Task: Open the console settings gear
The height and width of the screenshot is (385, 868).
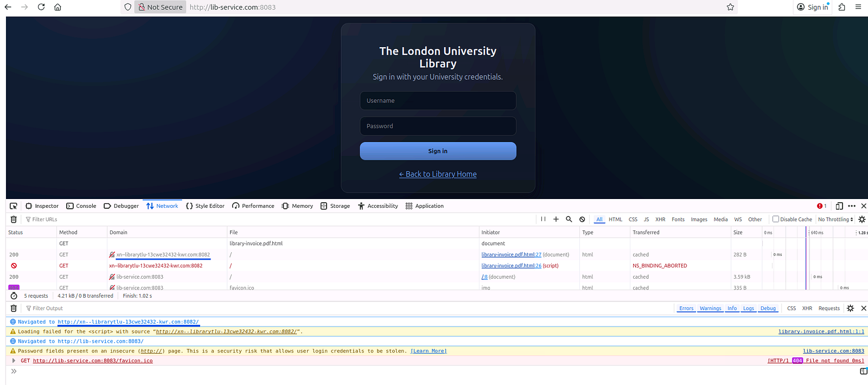Action: [x=851, y=308]
